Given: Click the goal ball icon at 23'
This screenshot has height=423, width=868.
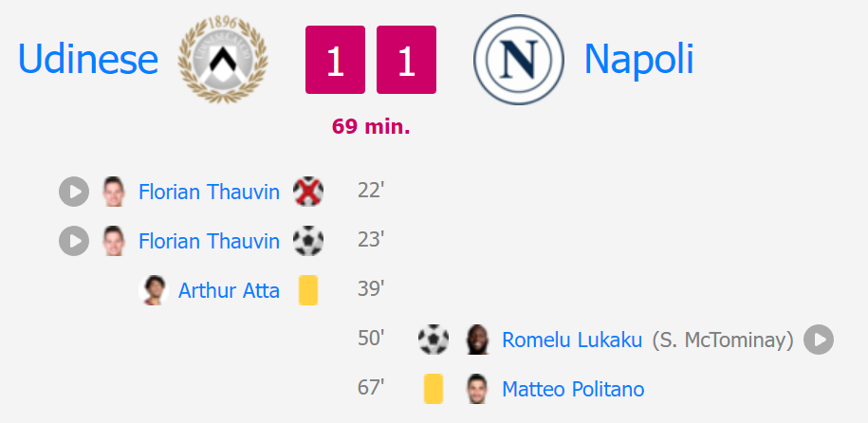Looking at the screenshot, I should click(x=308, y=241).
